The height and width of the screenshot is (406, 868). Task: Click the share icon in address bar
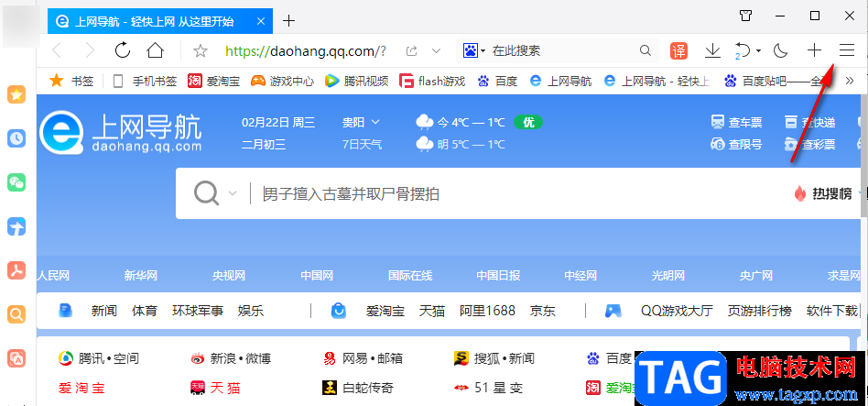pos(411,51)
